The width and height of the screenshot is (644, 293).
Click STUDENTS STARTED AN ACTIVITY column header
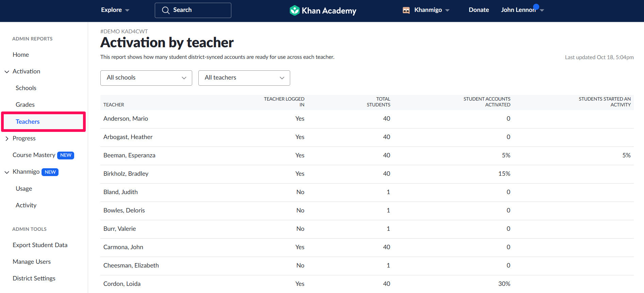(605, 102)
